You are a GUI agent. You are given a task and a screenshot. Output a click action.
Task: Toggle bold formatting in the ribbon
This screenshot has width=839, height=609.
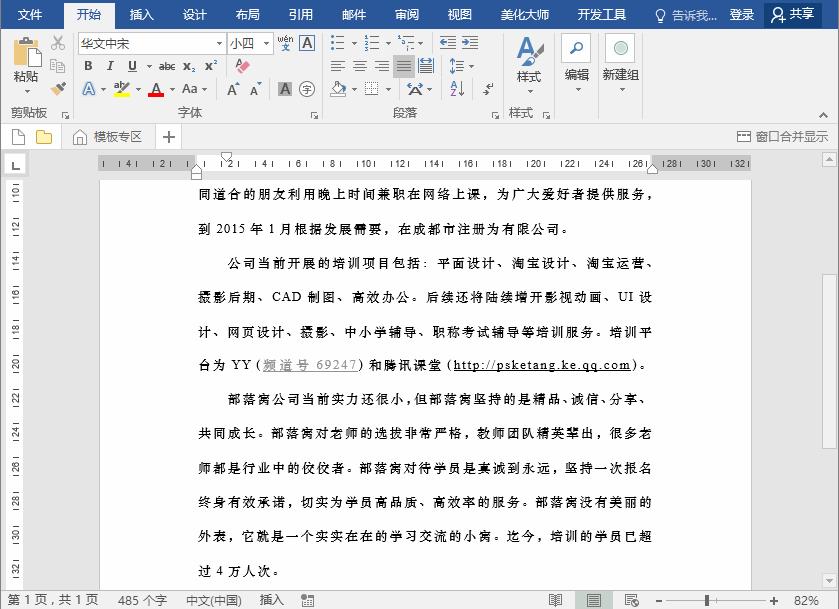tap(89, 66)
